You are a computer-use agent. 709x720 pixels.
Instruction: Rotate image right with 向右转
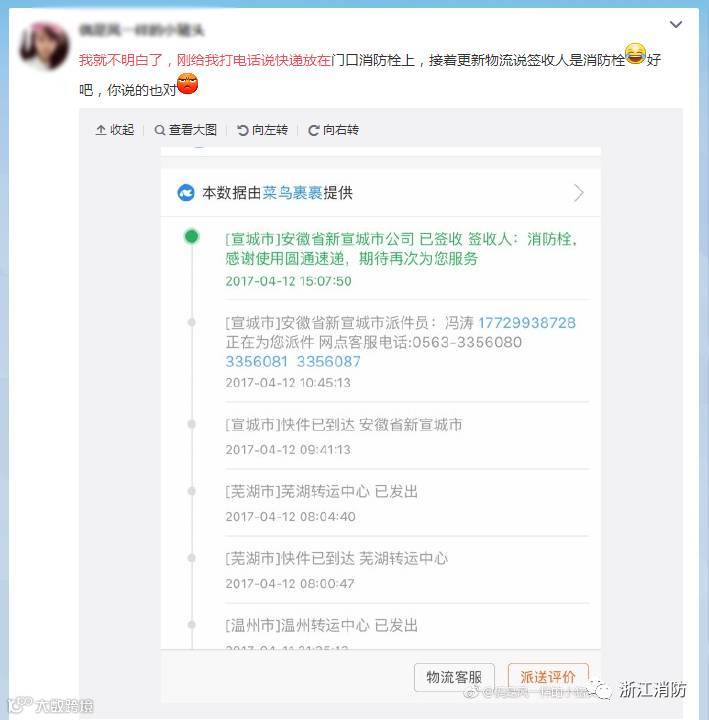click(333, 130)
